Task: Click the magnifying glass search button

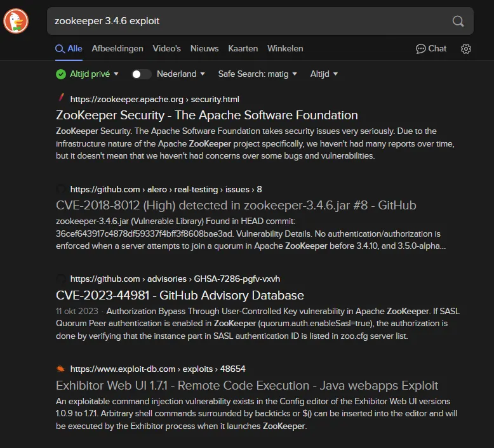Action: 458,21
